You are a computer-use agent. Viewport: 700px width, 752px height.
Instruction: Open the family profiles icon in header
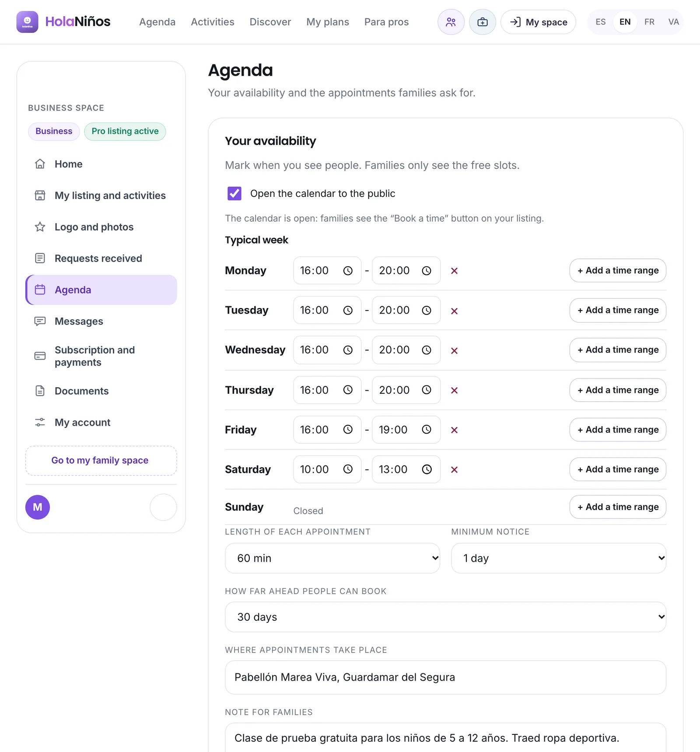click(x=451, y=22)
